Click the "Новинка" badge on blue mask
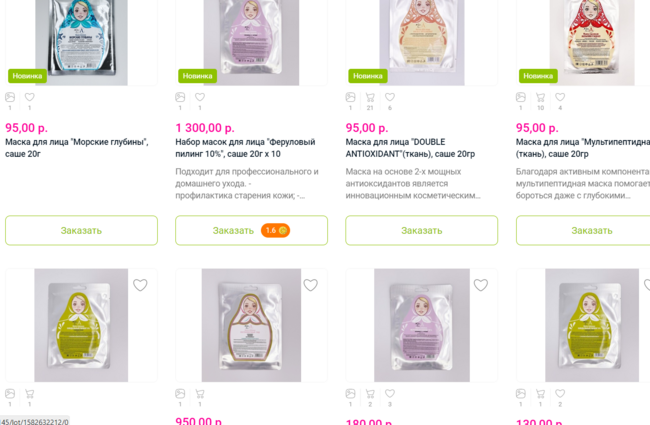This screenshot has height=425, width=650. click(x=27, y=76)
